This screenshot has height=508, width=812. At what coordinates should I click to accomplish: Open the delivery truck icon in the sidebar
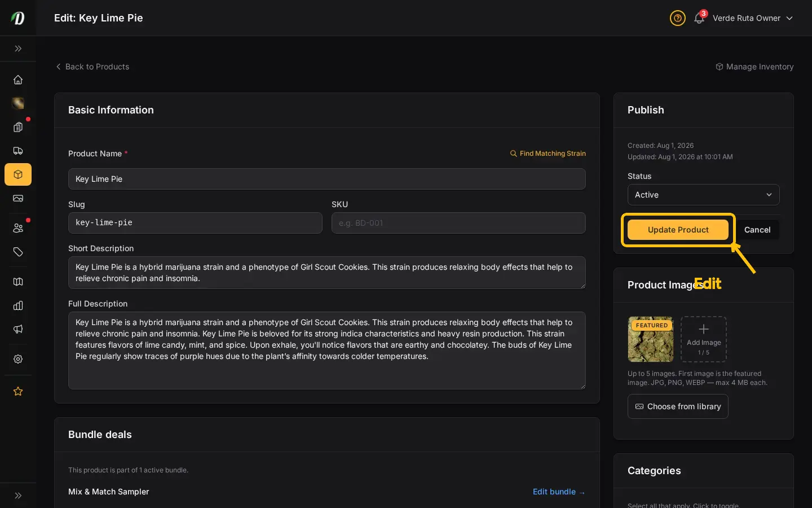tap(18, 151)
